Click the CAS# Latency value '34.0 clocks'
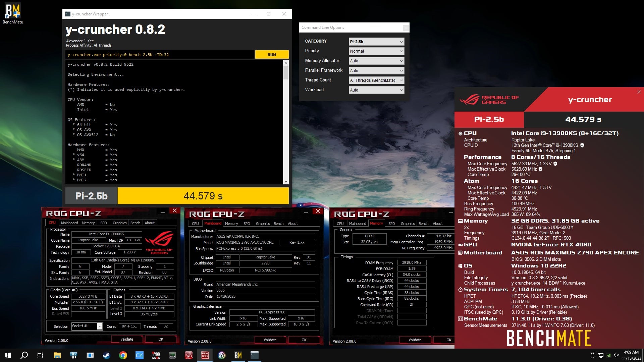 (x=412, y=275)
